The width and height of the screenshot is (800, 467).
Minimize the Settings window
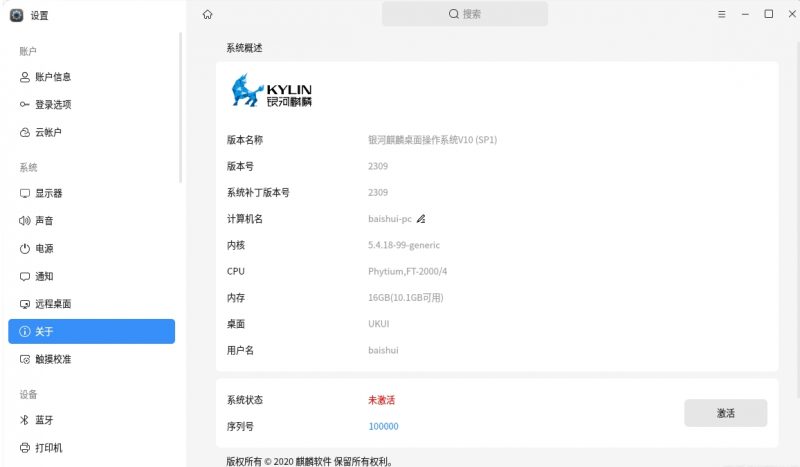[x=745, y=14]
